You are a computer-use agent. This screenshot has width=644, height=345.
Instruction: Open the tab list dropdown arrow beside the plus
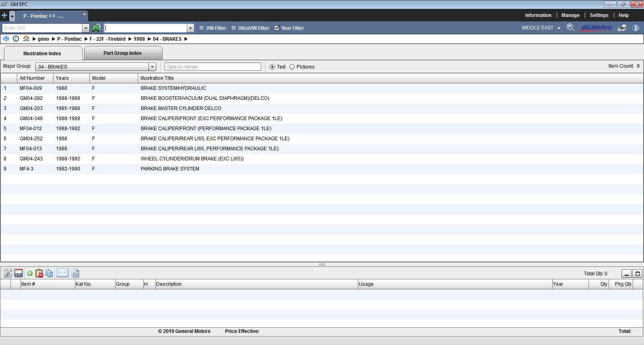[x=12, y=16]
